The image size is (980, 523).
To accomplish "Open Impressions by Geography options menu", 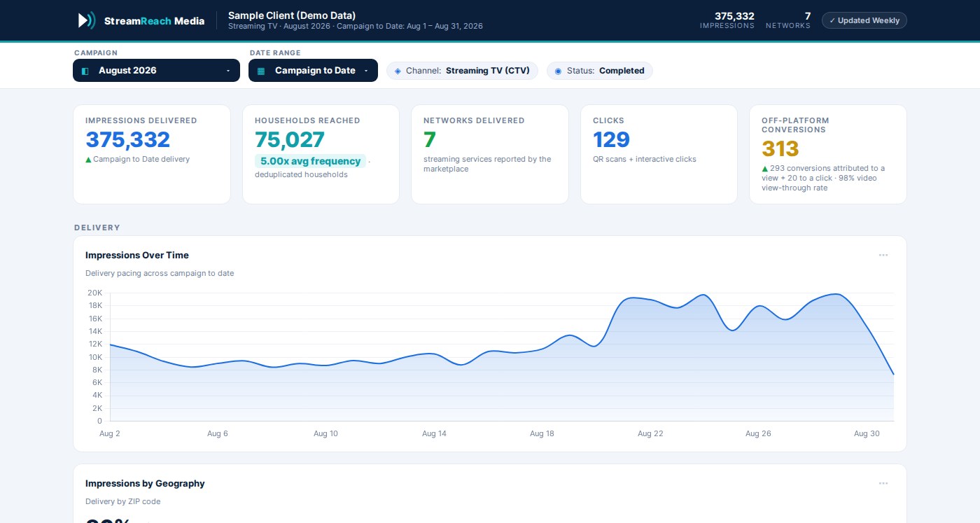I will coord(883,483).
